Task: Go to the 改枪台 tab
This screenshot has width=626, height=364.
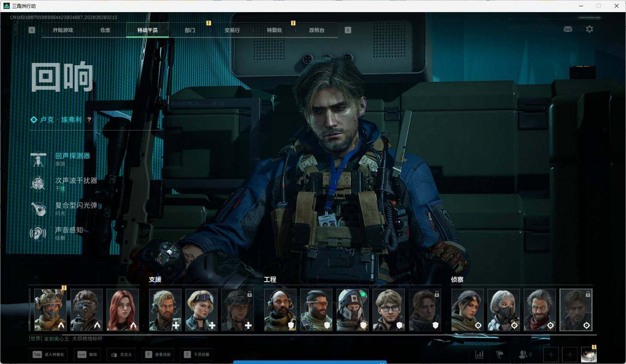Action: [x=317, y=30]
